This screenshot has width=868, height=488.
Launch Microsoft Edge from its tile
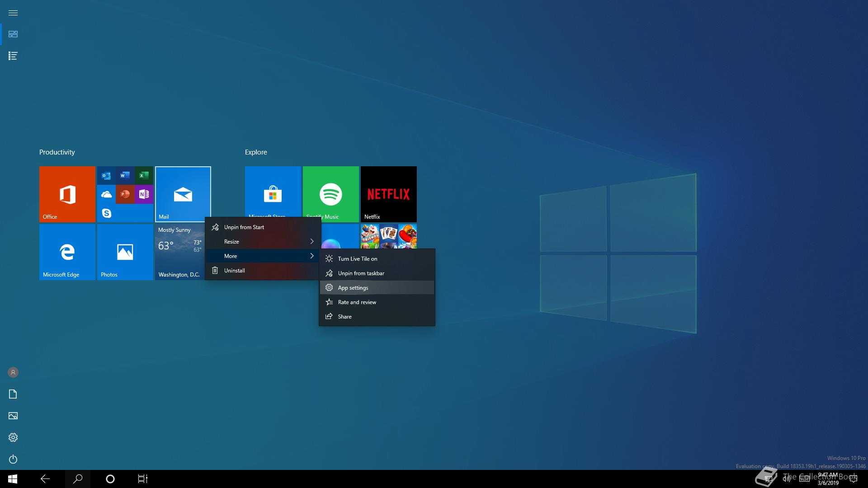(x=67, y=252)
